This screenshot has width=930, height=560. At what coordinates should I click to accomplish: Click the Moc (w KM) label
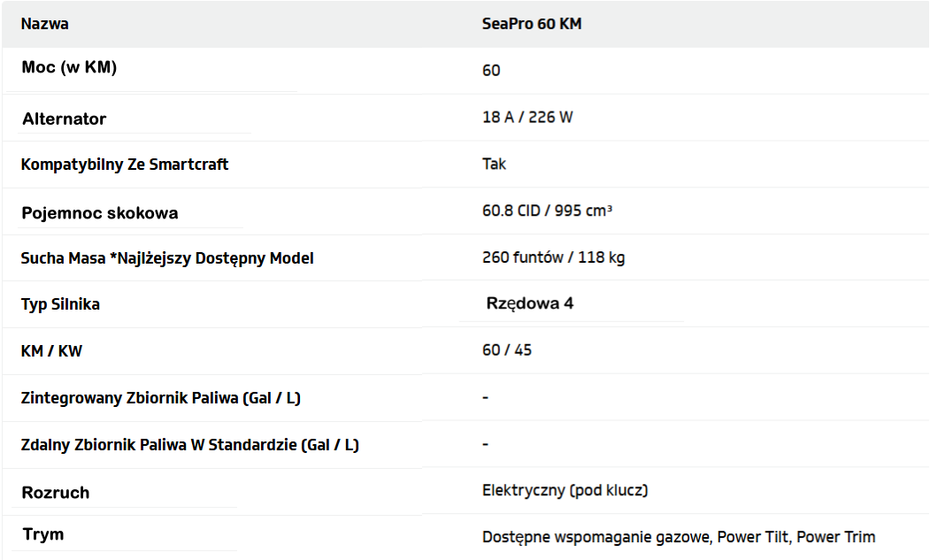[69, 68]
